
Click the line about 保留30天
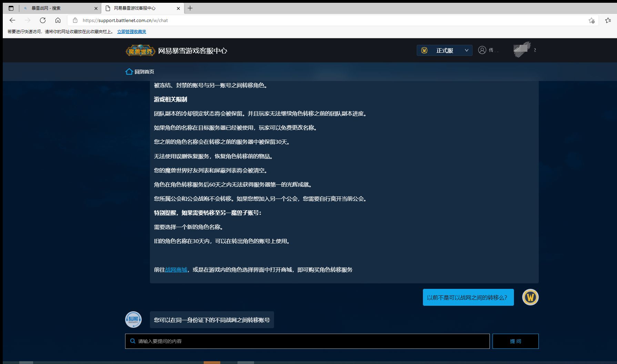click(222, 142)
